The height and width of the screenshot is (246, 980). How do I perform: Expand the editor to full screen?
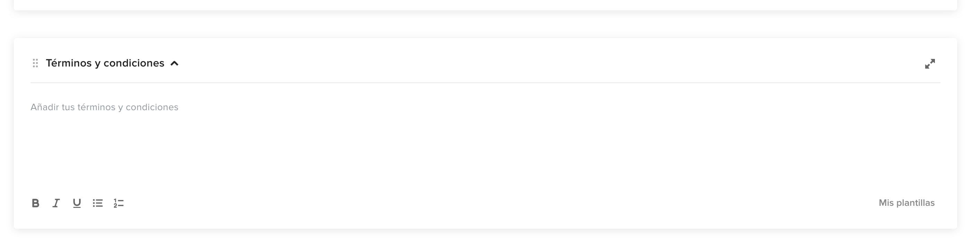(930, 64)
